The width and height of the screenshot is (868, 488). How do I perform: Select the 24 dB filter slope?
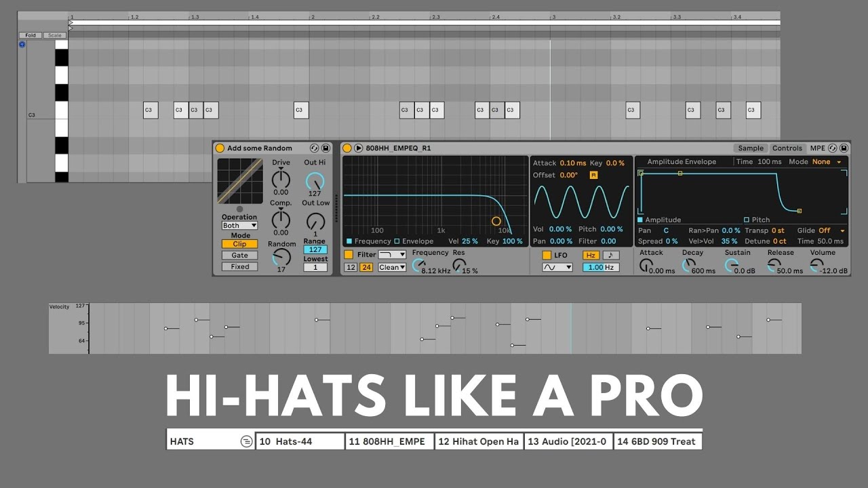(x=367, y=267)
